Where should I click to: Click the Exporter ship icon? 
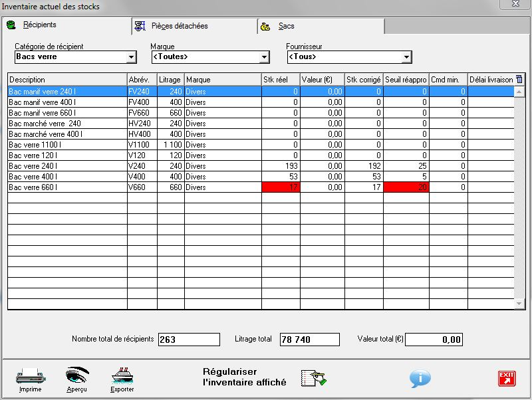pos(122,377)
